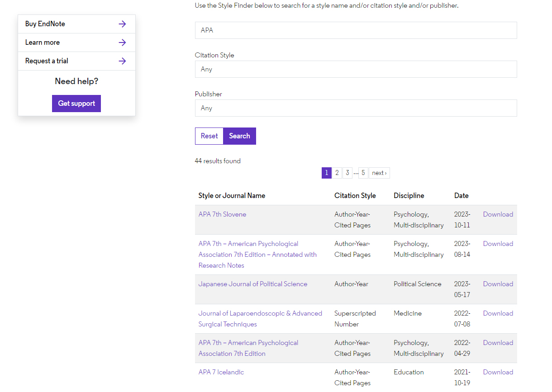
Task: Open the Publisher dropdown
Action: 356,108
